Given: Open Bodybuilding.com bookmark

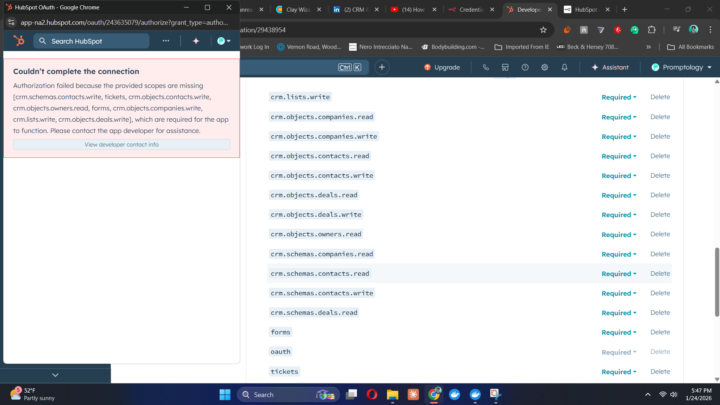Looking at the screenshot, I should (453, 47).
